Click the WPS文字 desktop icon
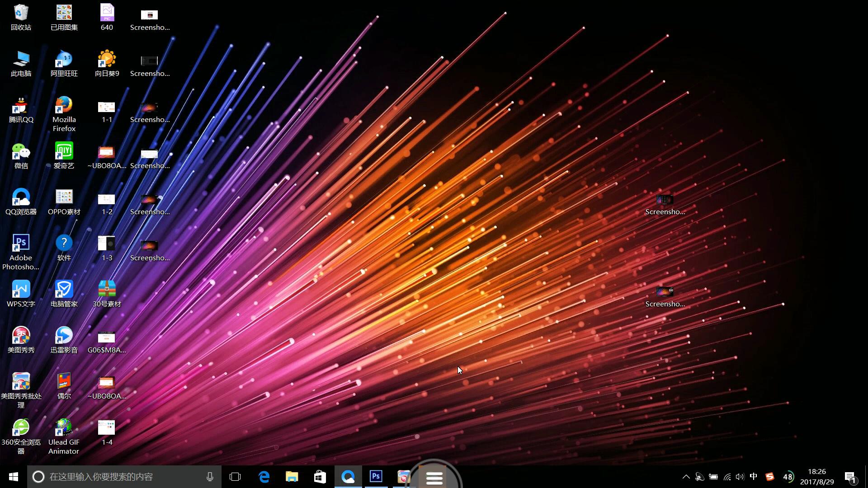868x488 pixels. tap(21, 294)
